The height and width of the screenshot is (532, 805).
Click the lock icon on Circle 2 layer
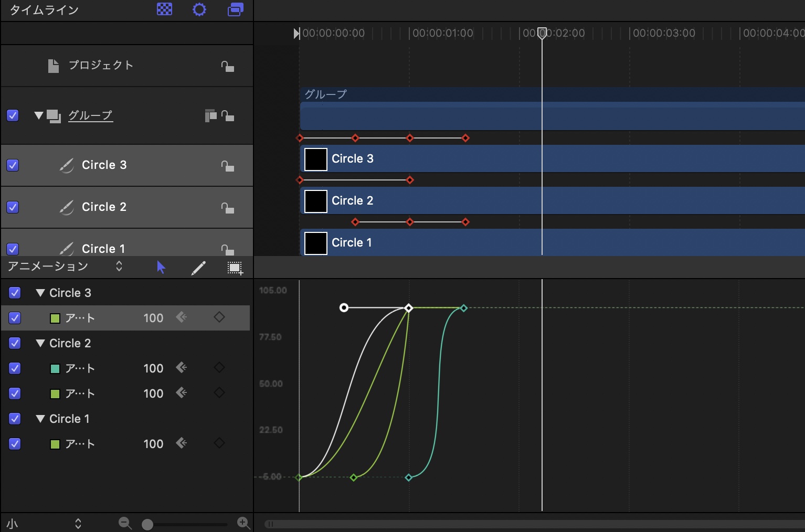pyautogui.click(x=227, y=208)
